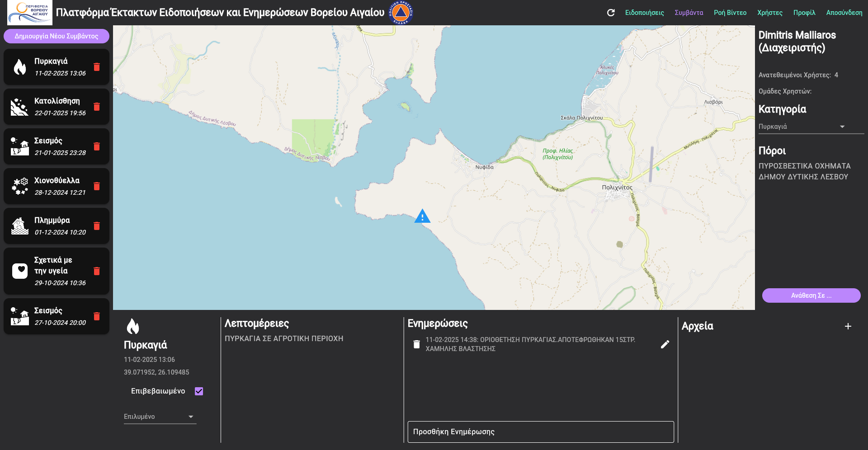
Task: Edit the update with the pencil icon
Action: click(x=665, y=344)
